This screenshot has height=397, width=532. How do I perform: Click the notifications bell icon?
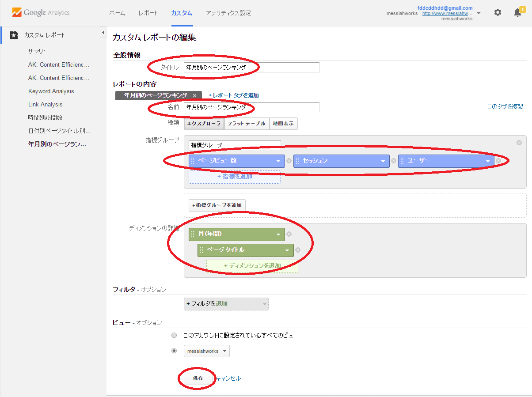click(517, 13)
